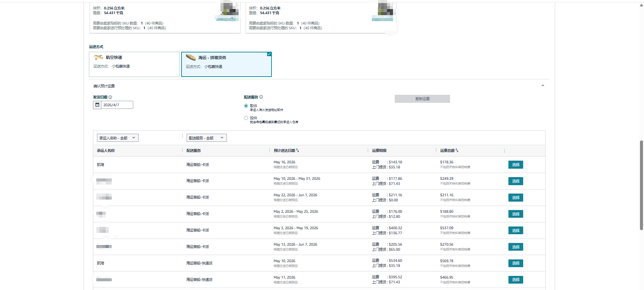Click 选择 for the $178.36 carrier option
This screenshot has width=644, height=290.
(x=515, y=165)
